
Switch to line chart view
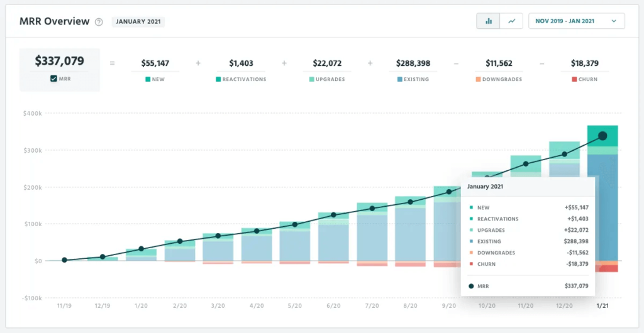click(x=512, y=21)
